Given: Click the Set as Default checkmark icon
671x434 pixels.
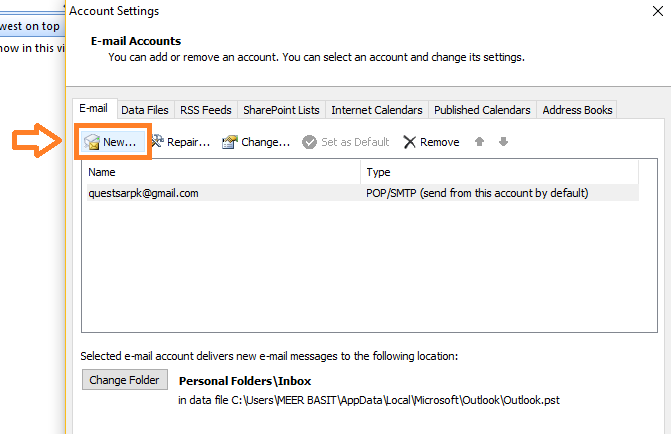Looking at the screenshot, I should pos(310,142).
